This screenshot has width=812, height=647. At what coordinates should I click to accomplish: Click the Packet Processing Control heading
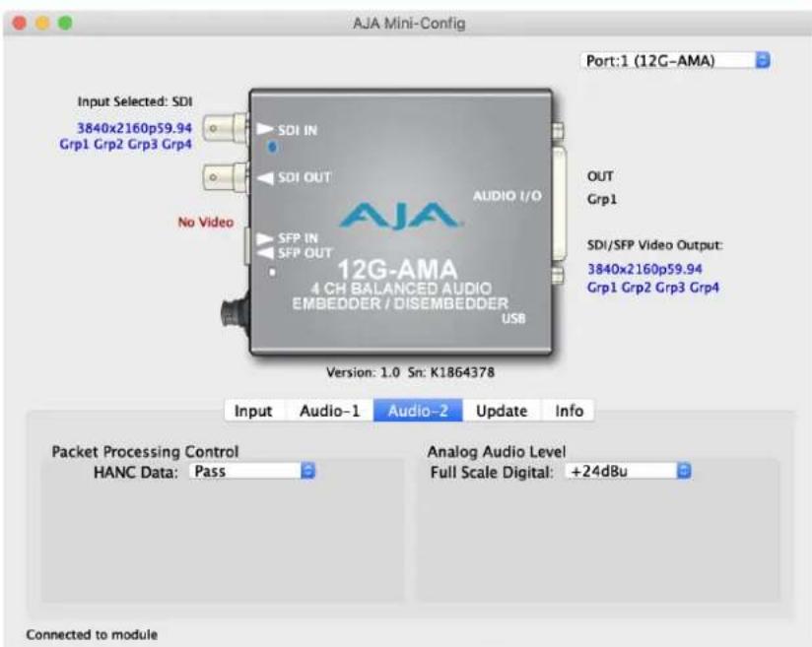pos(145,451)
